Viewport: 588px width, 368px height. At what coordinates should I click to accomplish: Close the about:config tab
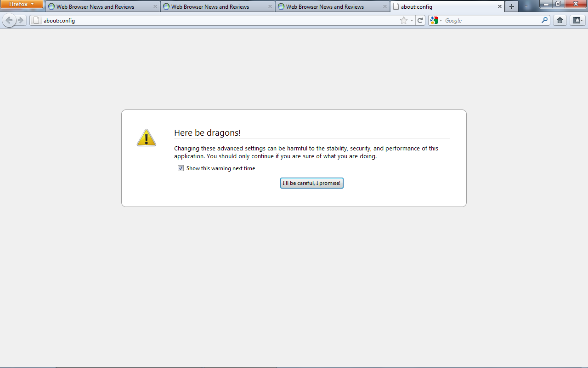click(500, 7)
